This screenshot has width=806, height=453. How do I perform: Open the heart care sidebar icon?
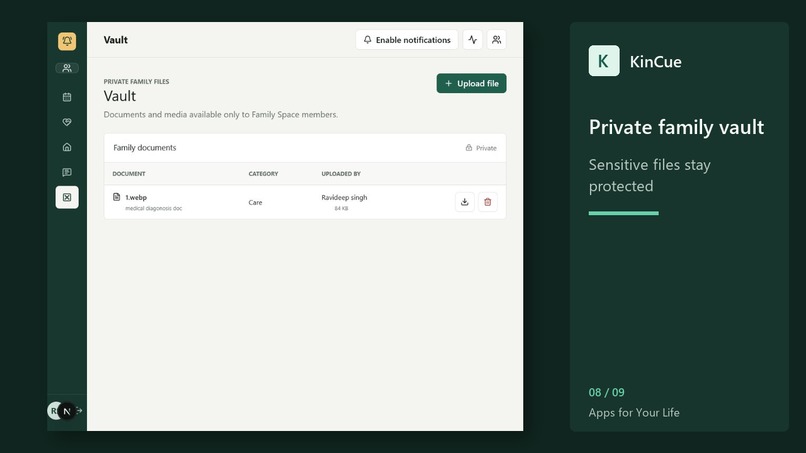[67, 122]
